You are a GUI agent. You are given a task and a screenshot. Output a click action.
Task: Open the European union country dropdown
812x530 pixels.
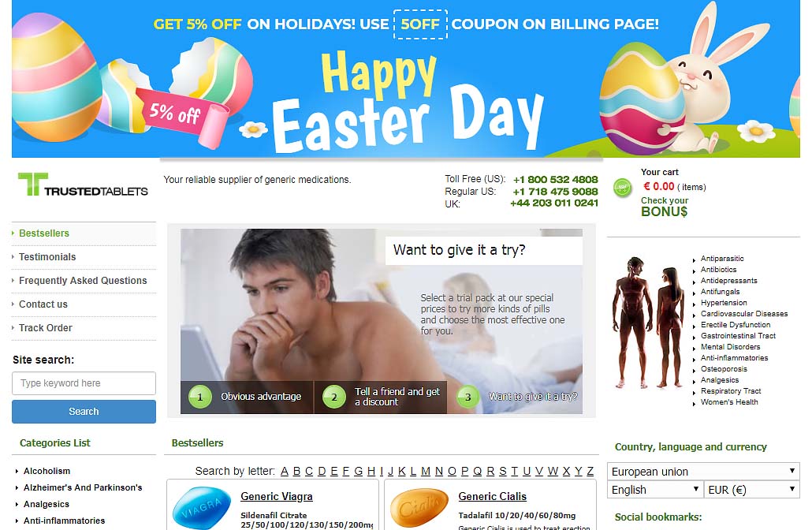coord(703,472)
